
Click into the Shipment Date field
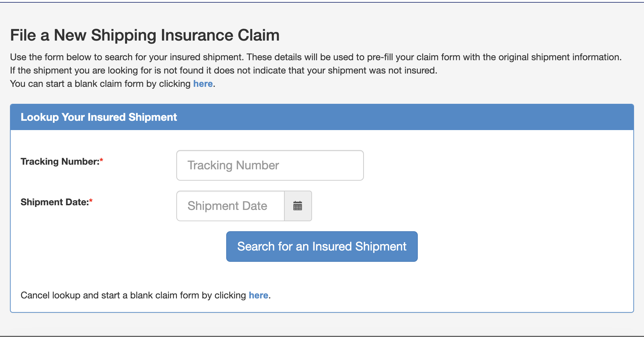[231, 206]
